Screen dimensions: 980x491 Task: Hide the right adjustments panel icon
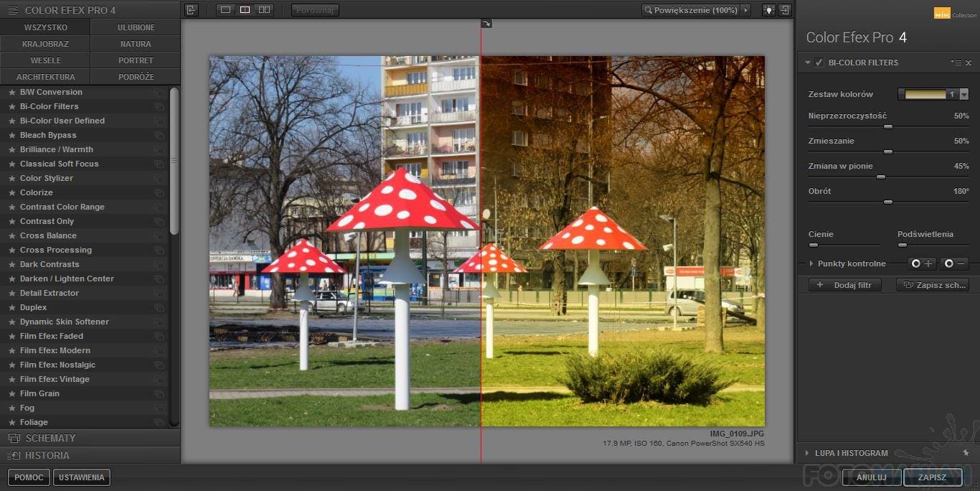786,10
